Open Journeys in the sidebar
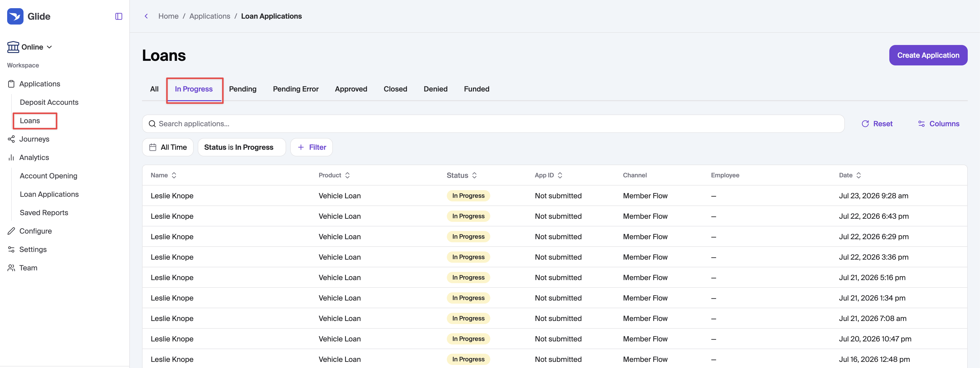Screen dimensions: 980x368 pos(34,139)
